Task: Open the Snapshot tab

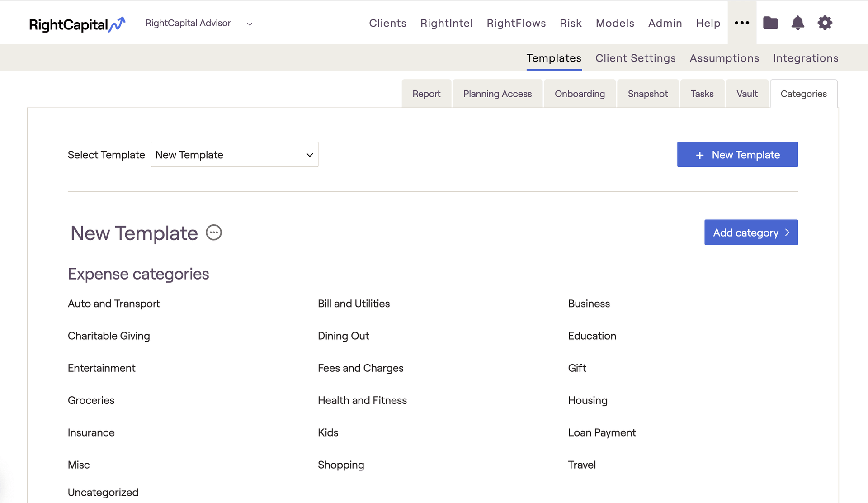Action: (x=648, y=94)
